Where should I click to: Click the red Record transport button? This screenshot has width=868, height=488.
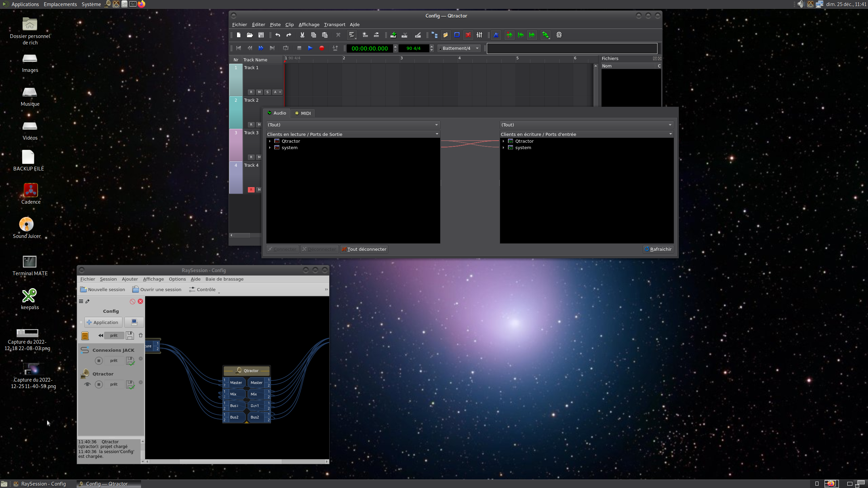[321, 48]
